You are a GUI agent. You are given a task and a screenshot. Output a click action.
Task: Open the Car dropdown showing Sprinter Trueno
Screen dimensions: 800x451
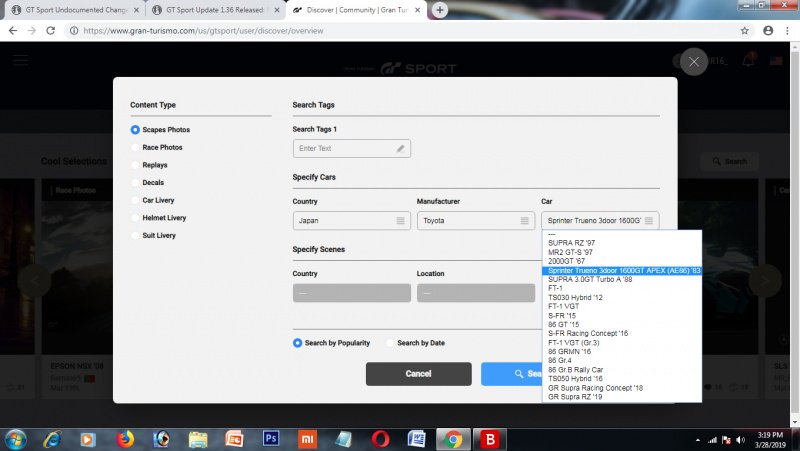pyautogui.click(x=600, y=220)
